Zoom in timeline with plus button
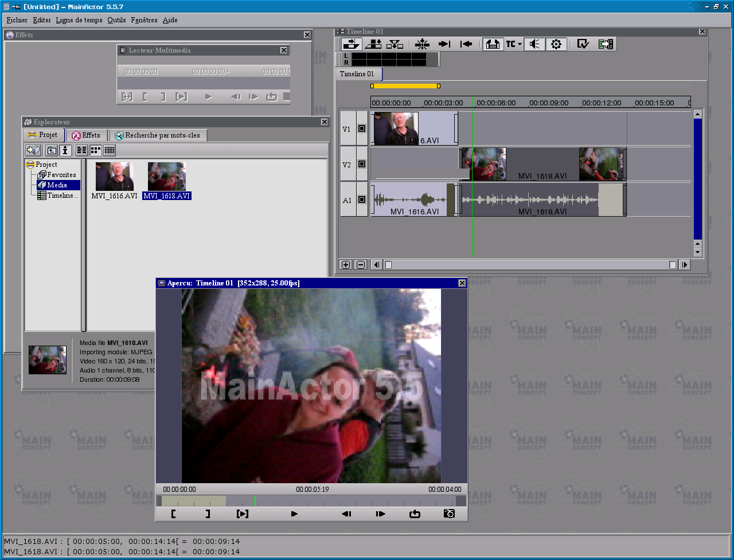 click(346, 265)
